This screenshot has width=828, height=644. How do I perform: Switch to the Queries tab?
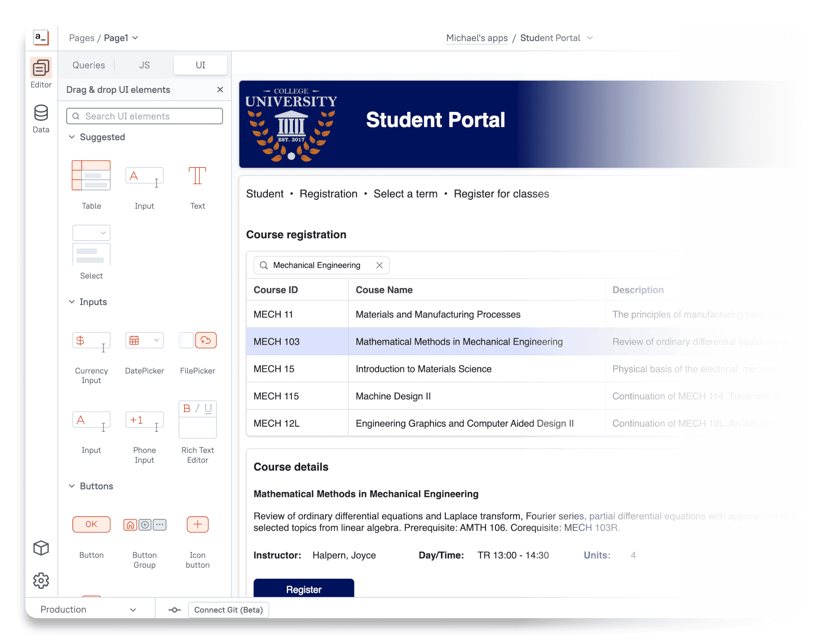click(x=88, y=65)
